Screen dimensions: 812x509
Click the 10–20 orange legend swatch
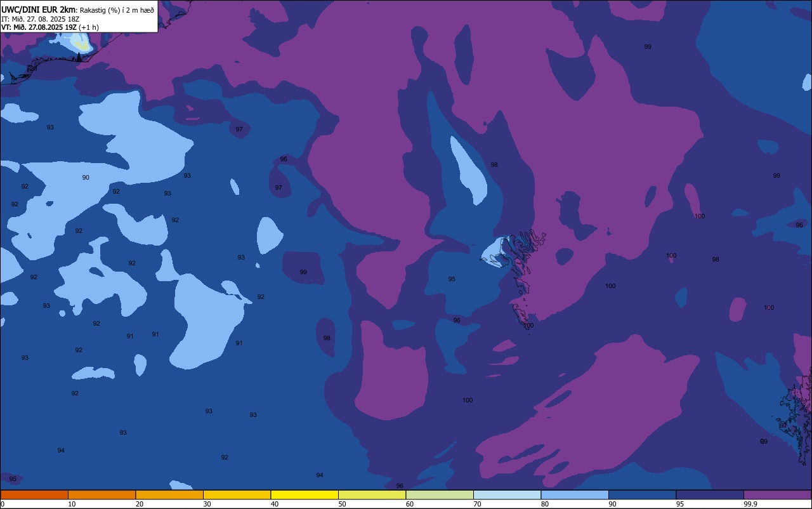click(101, 494)
